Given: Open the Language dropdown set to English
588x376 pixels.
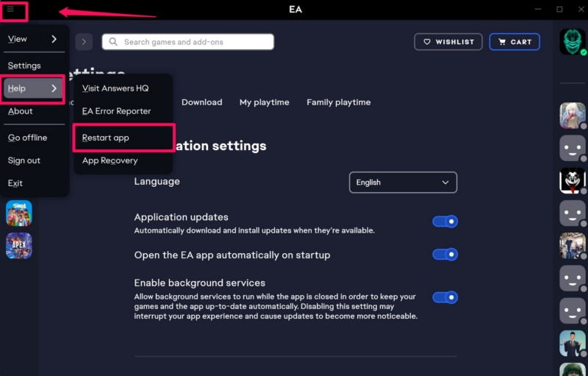Looking at the screenshot, I should pos(403,182).
